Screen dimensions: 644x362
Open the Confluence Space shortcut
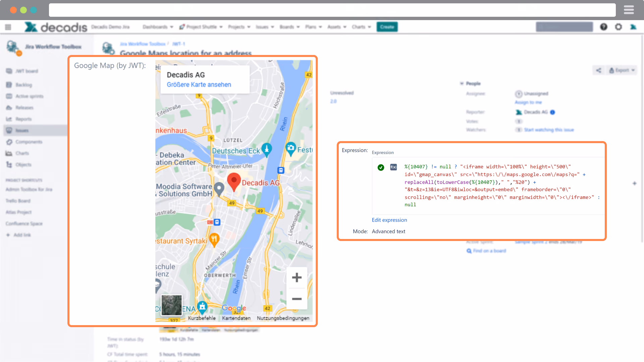point(24,224)
